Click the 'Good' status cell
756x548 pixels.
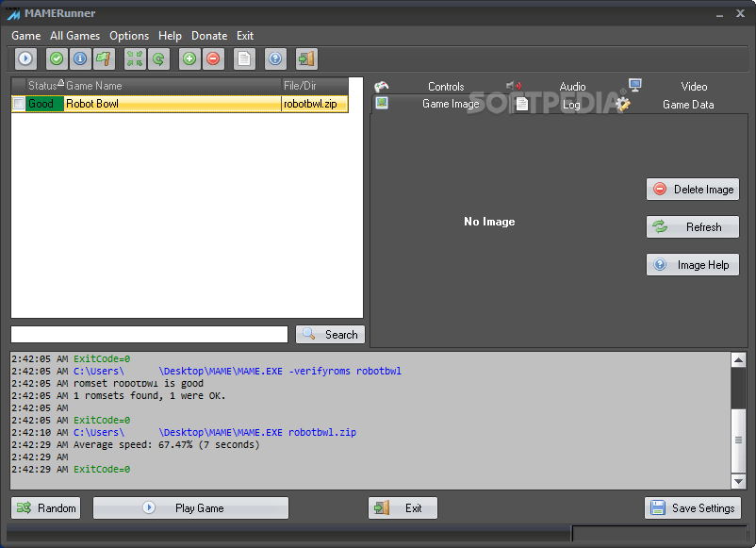coord(45,104)
